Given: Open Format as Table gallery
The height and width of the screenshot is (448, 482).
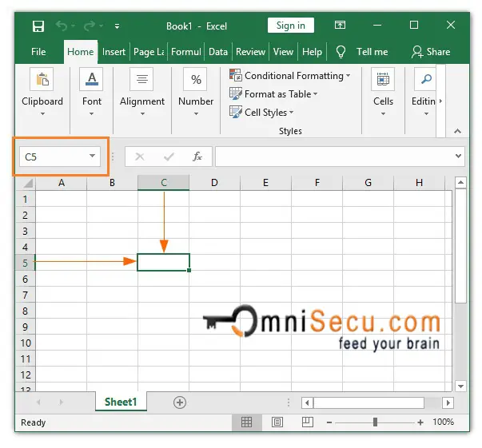Looking at the screenshot, I should (273, 94).
